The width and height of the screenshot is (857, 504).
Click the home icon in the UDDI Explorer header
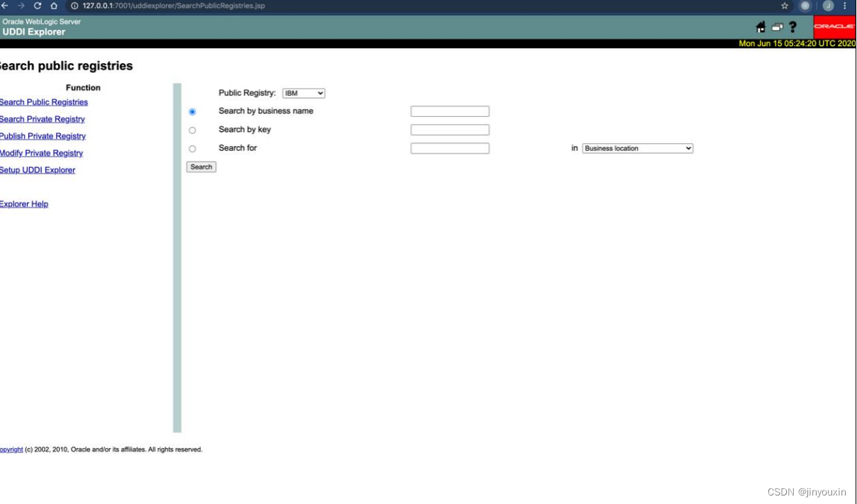click(759, 27)
